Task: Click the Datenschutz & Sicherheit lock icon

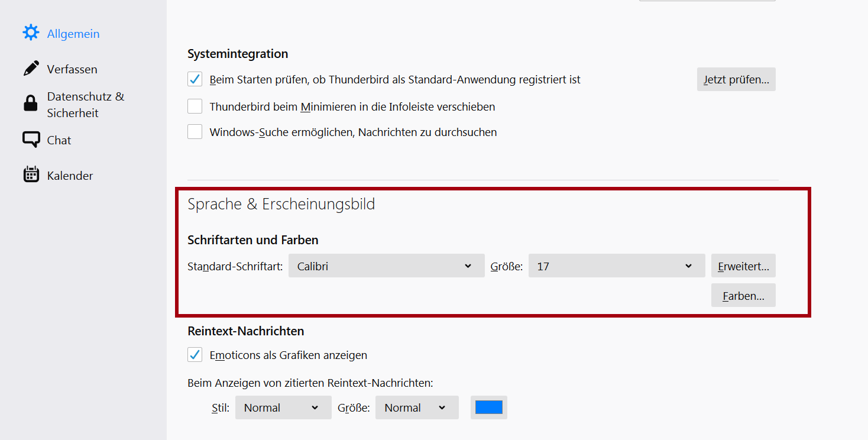Action: (31, 104)
